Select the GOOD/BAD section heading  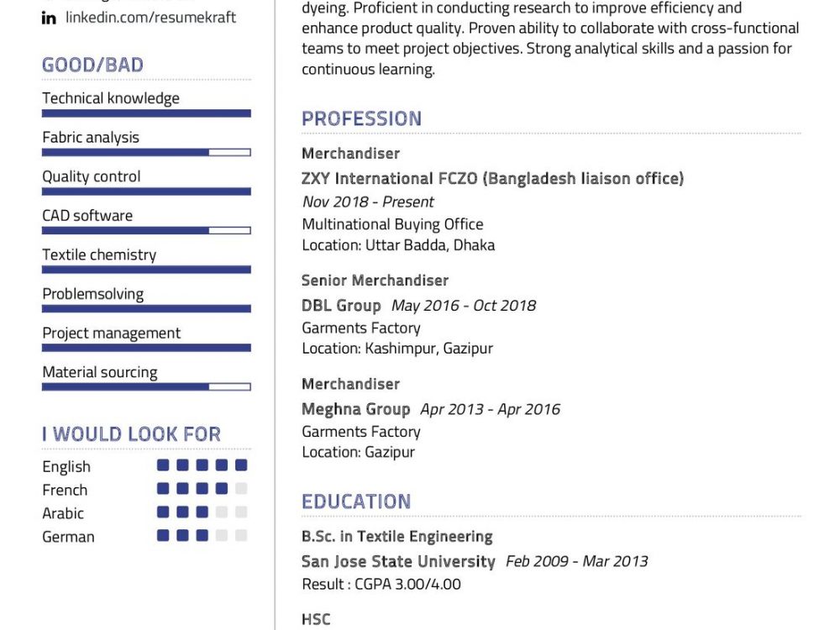pyautogui.click(x=92, y=65)
